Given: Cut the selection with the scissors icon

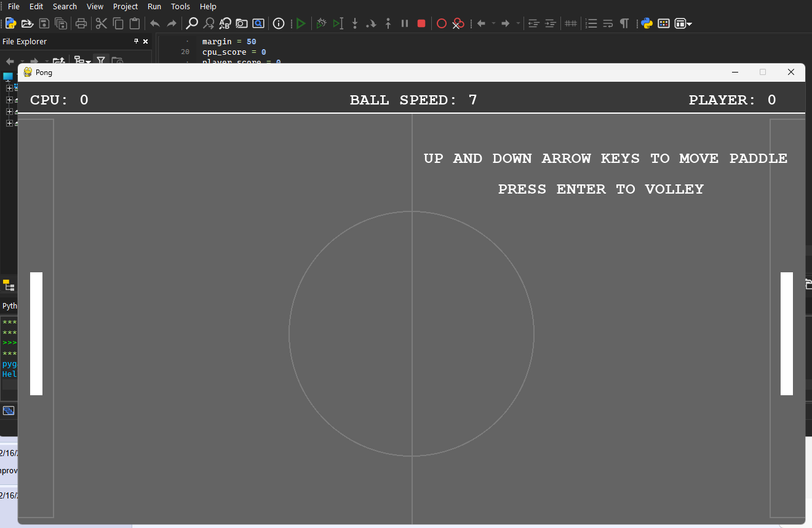Looking at the screenshot, I should point(101,23).
